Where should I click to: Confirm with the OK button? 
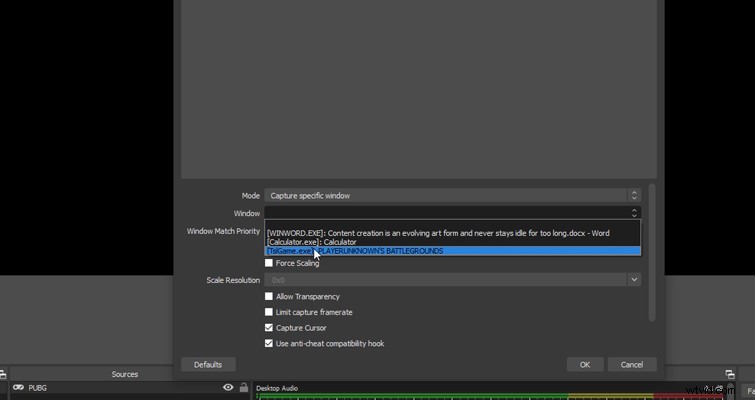[585, 364]
